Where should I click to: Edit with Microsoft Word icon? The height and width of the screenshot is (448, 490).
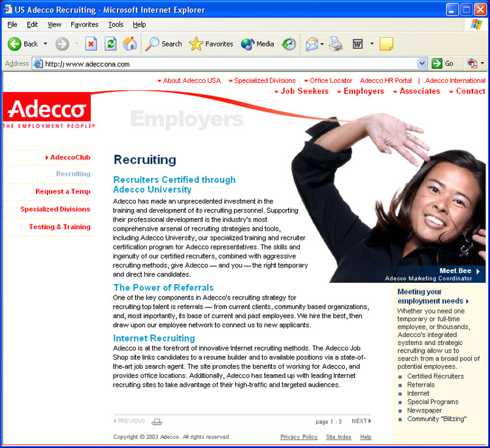pyautogui.click(x=357, y=44)
